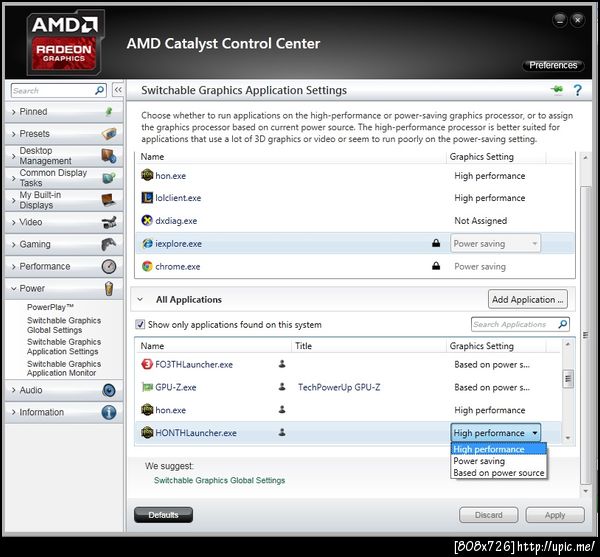Screen dimensions: 600x557
Task: Click the Common Display Tasks icon
Action: (x=109, y=178)
